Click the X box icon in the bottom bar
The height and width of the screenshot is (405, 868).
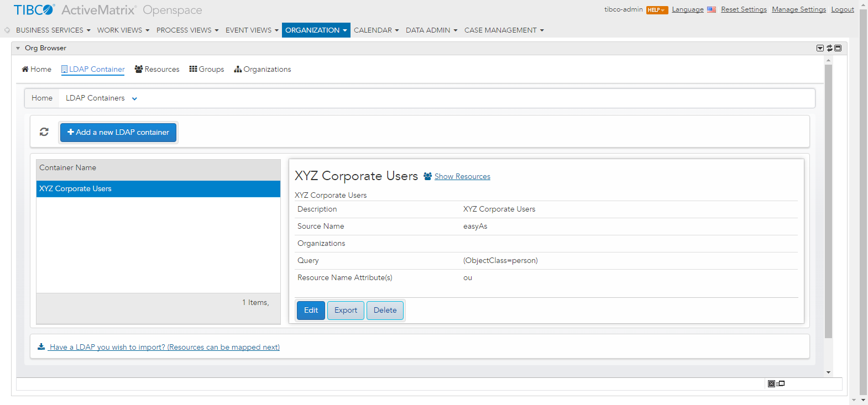click(771, 384)
